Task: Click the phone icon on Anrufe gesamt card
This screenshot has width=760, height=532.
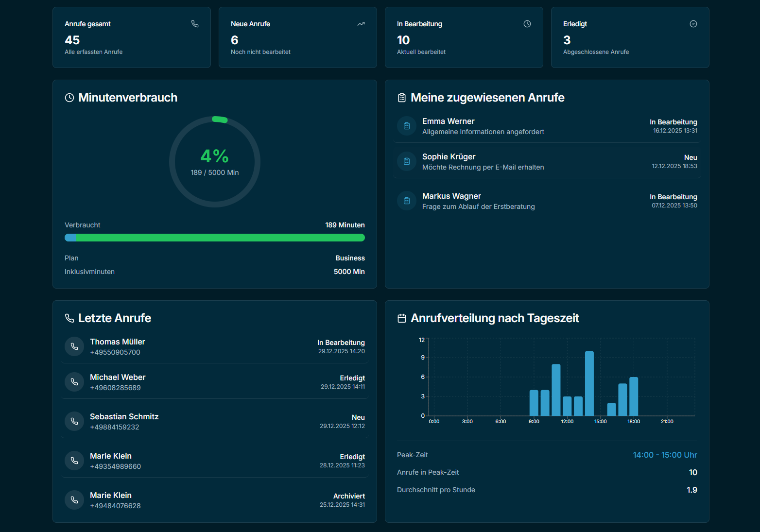Action: (195, 23)
